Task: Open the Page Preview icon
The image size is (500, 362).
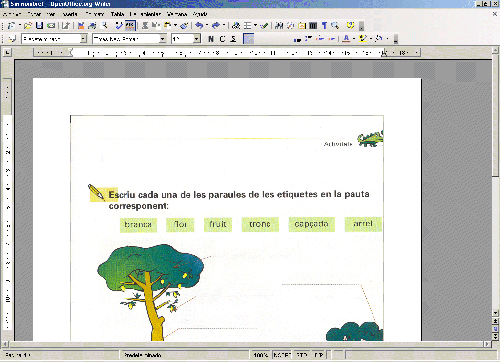Action: pyautogui.click(x=105, y=25)
